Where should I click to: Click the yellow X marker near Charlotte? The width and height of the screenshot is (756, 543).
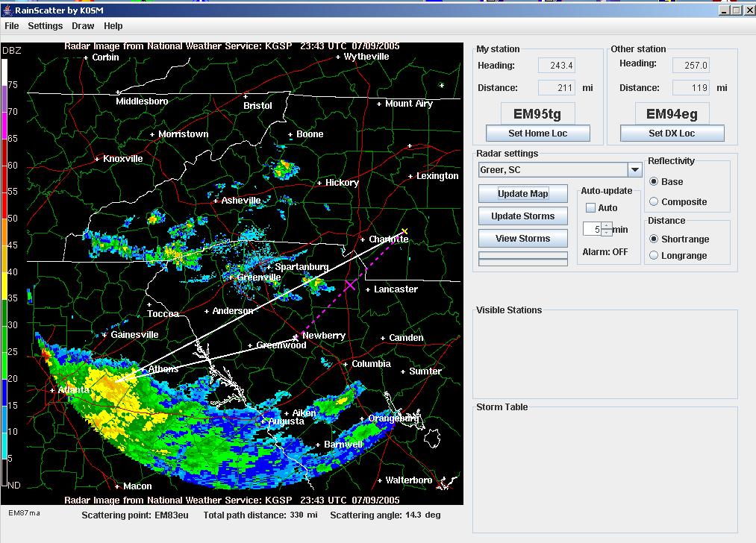404,231
